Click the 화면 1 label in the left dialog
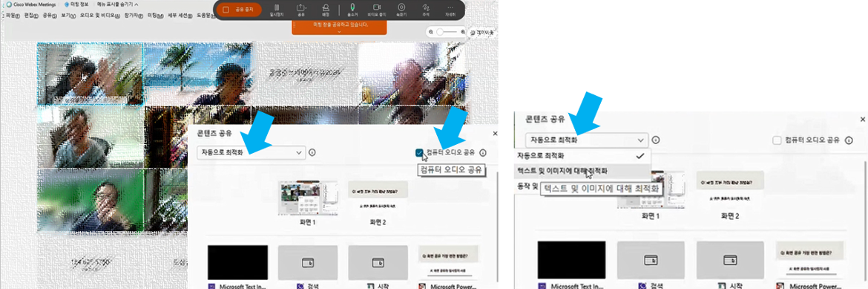 click(x=308, y=222)
